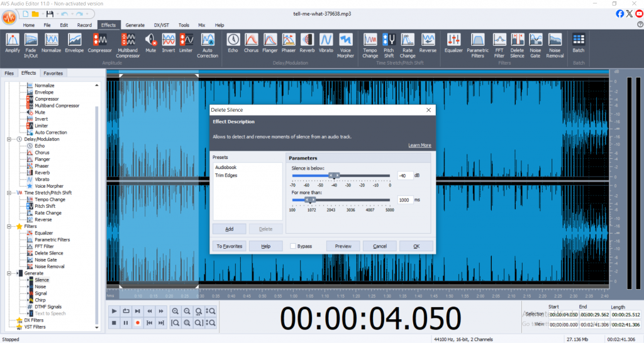Click the Silence is below slider

(335, 175)
